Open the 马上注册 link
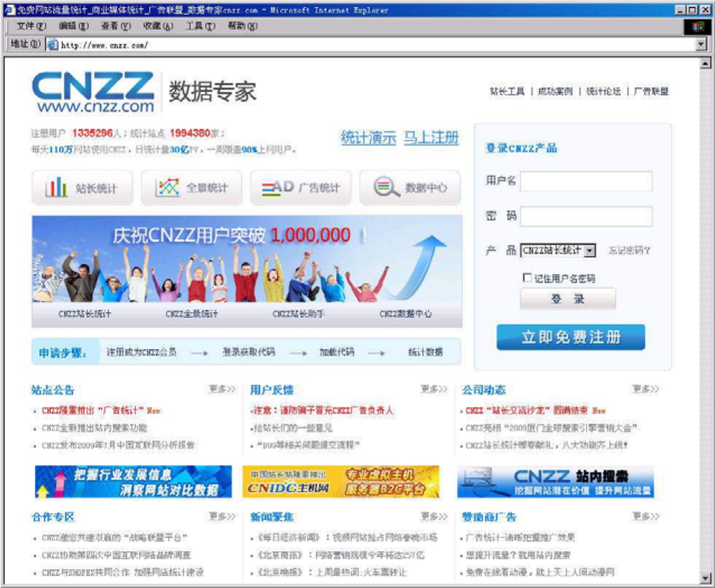 pyautogui.click(x=431, y=138)
